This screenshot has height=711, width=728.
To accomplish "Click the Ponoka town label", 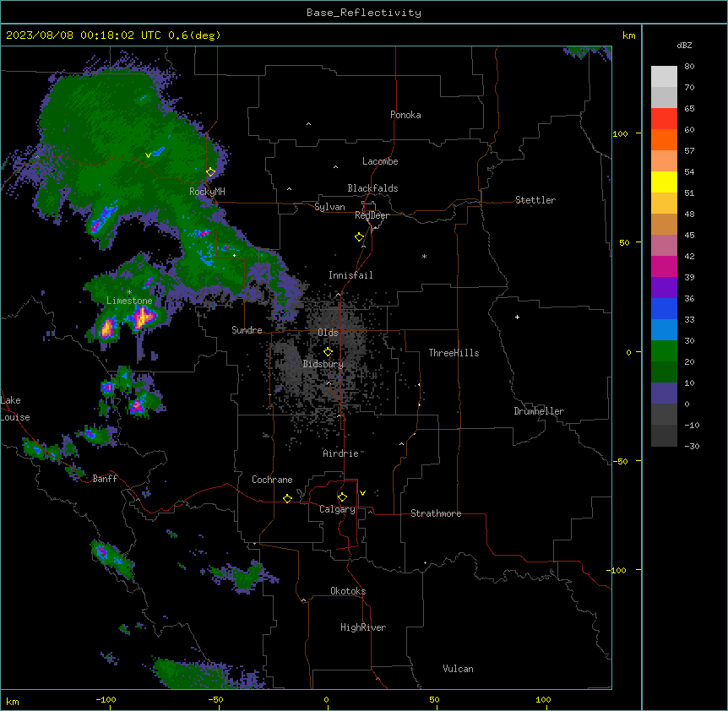I will tap(405, 115).
